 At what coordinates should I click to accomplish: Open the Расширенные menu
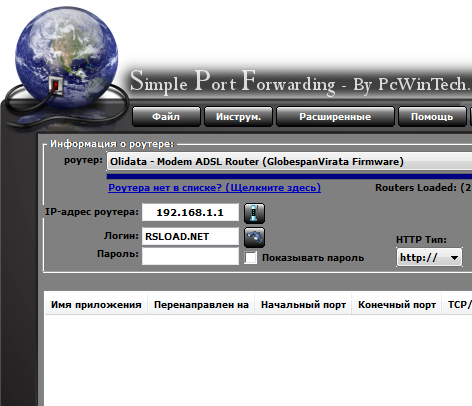tap(335, 117)
